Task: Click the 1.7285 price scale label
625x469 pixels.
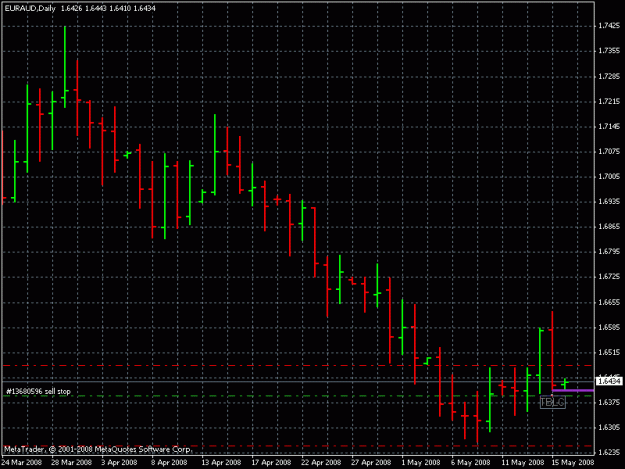Action: pos(609,76)
